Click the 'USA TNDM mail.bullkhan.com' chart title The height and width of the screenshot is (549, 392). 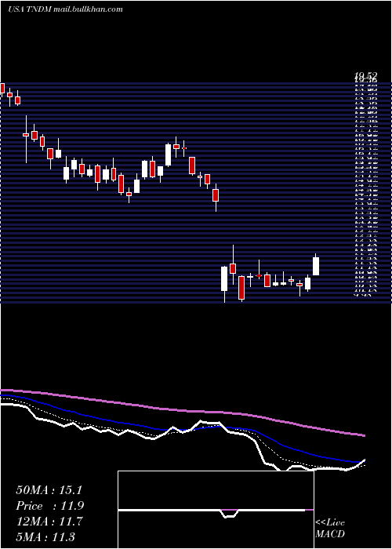coord(65,9)
